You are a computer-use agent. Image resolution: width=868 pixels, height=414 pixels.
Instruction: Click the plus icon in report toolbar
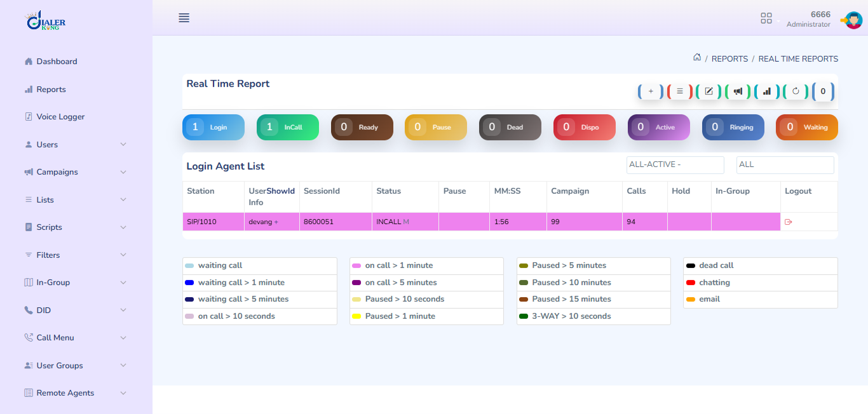click(x=651, y=91)
